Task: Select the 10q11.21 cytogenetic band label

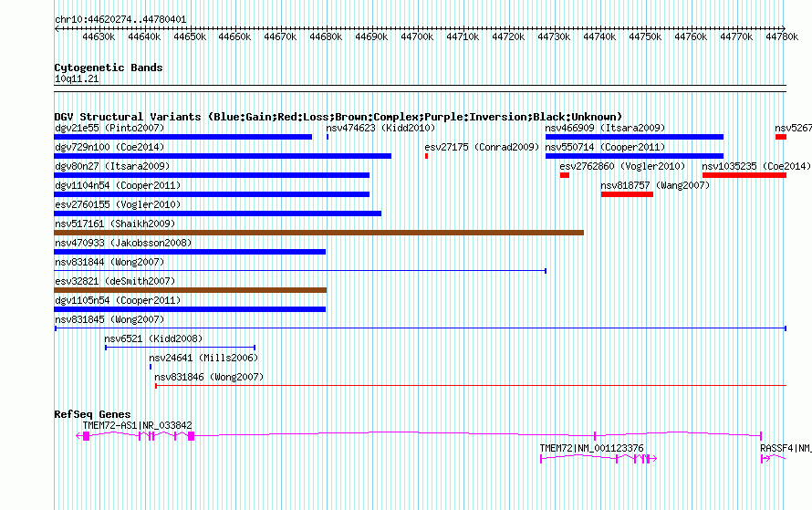Action: tap(77, 78)
